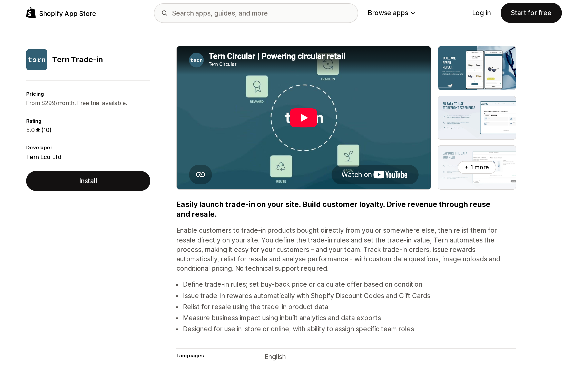Click the copy link icon on video

pos(200,175)
